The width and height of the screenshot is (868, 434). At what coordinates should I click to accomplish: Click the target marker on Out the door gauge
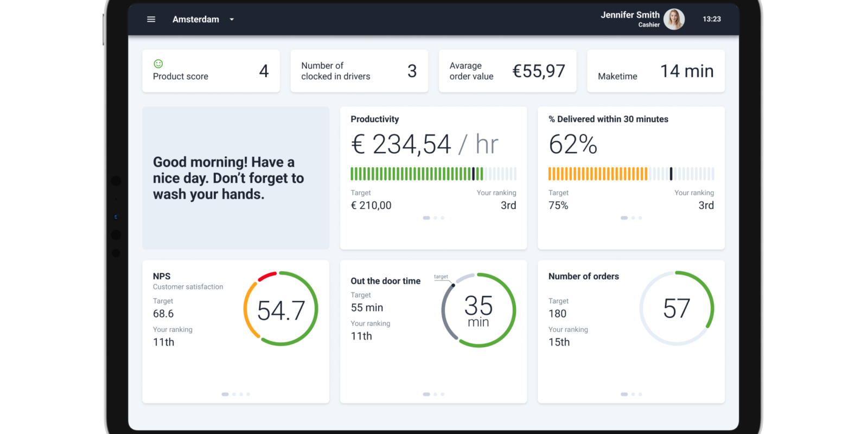coord(453,285)
